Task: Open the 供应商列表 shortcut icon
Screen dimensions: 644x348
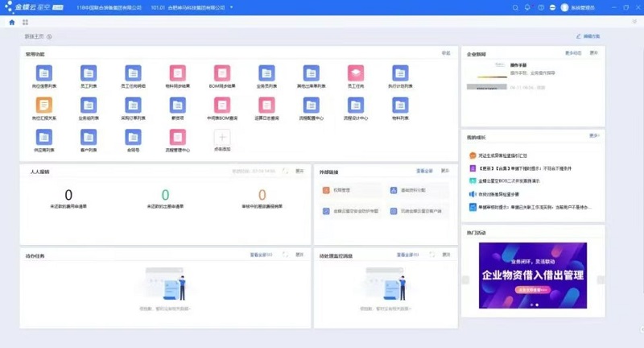Action: coord(43,138)
